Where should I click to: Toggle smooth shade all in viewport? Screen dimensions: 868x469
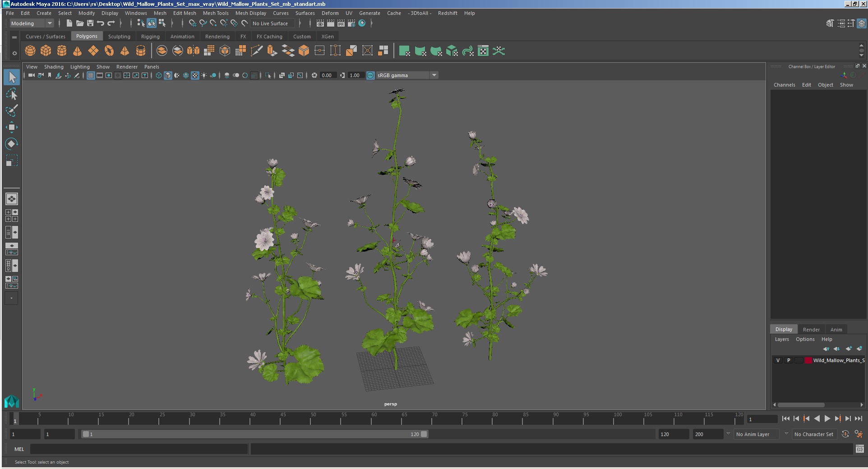tap(168, 75)
